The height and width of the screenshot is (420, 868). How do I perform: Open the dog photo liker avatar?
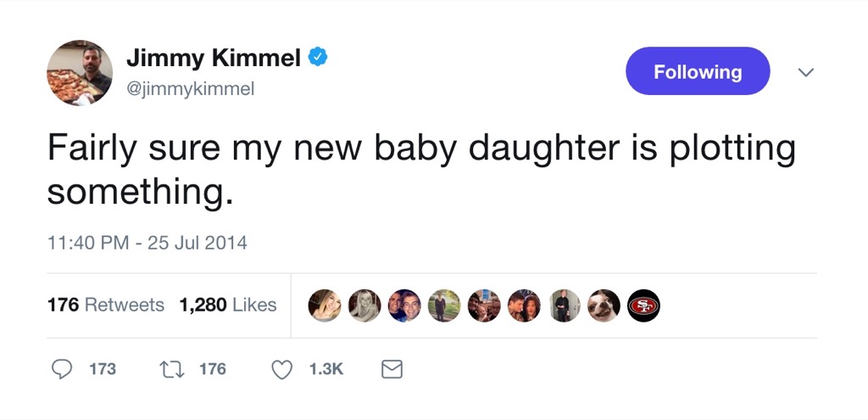point(604,305)
